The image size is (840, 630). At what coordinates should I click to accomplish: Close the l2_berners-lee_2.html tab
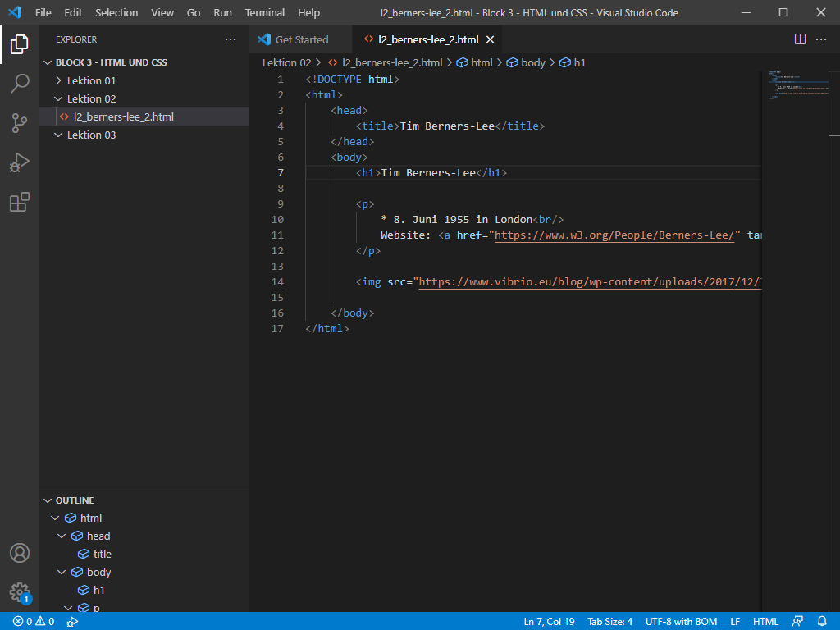pos(490,39)
